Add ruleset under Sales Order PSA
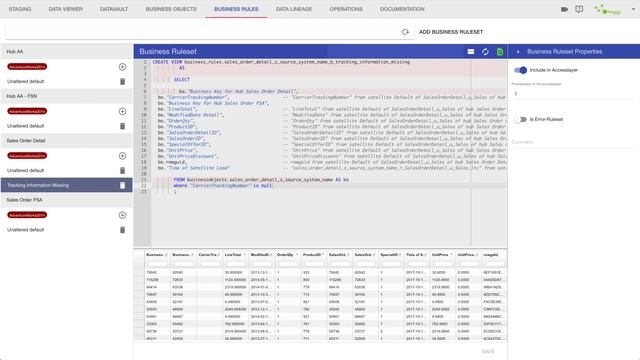640x360 pixels. tap(122, 215)
